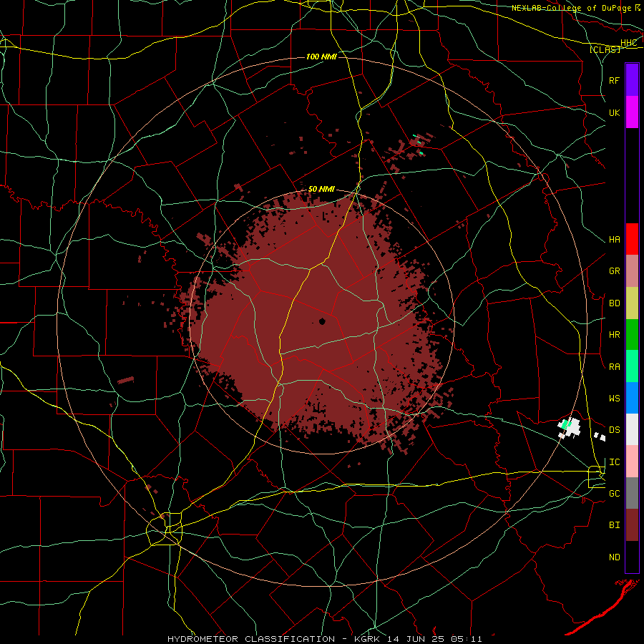Click the 'GC' legend label
This screenshot has height=644, width=644.
[615, 494]
